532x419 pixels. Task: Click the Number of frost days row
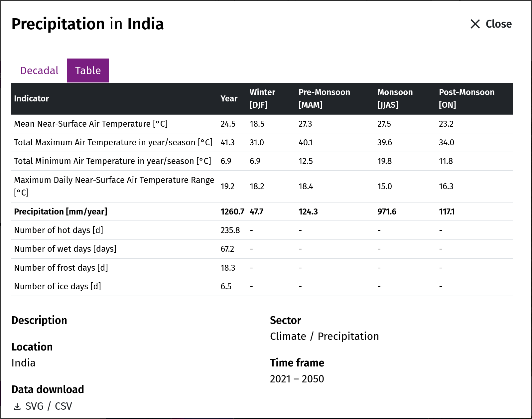tap(262, 268)
